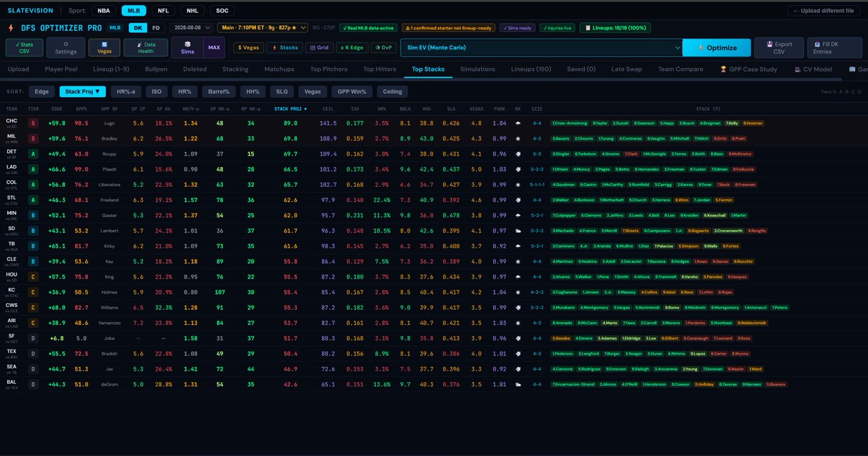Click the A tier badge for DET
Image resolution: width=868 pixels, height=456 pixels.
(33, 154)
